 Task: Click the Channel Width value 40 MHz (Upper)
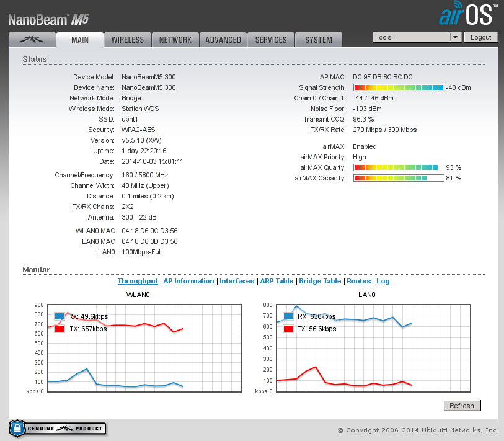[145, 185]
